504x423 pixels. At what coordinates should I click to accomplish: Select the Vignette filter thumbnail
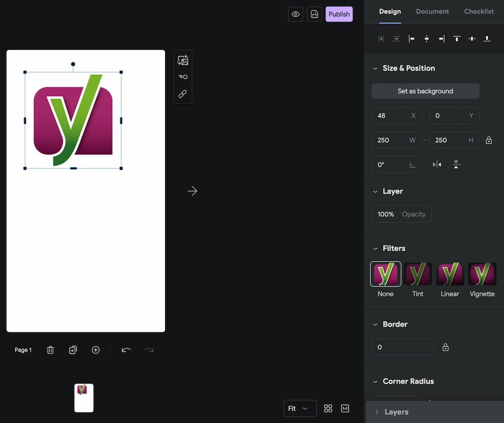(482, 274)
